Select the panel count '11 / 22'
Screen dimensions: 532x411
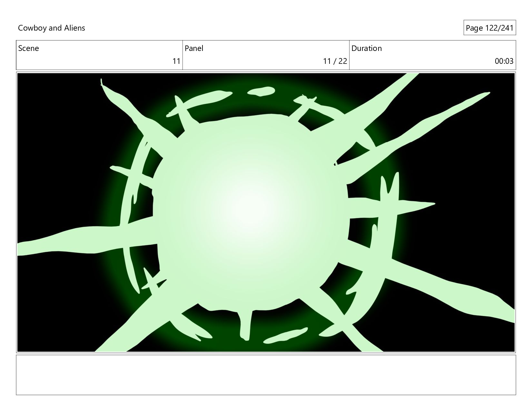click(335, 61)
